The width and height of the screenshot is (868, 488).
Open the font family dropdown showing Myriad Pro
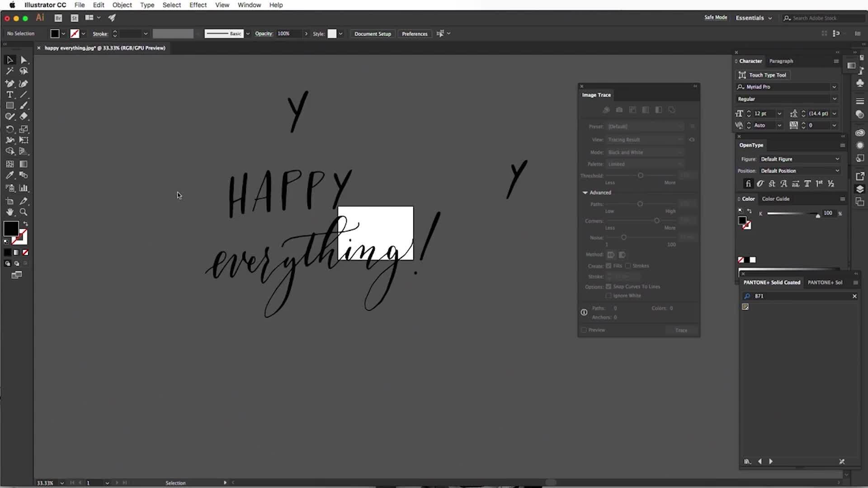click(834, 87)
